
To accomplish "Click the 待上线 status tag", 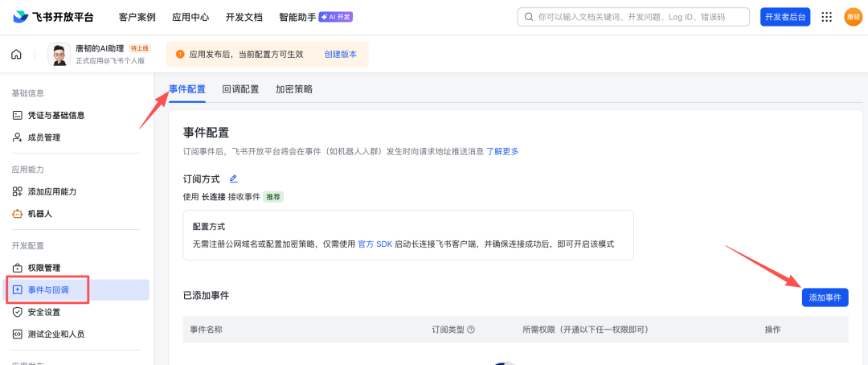I will [x=140, y=49].
